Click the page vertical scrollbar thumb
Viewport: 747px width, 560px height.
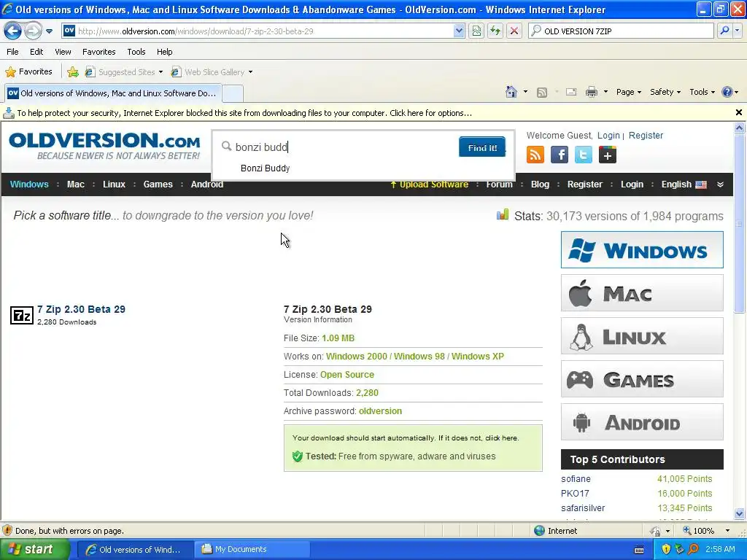pos(739,224)
